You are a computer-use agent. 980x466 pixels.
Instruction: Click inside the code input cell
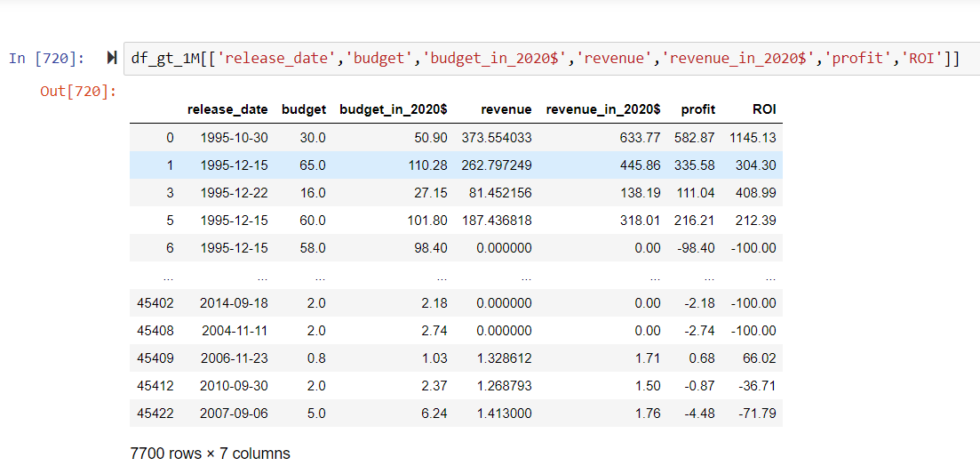coord(551,58)
